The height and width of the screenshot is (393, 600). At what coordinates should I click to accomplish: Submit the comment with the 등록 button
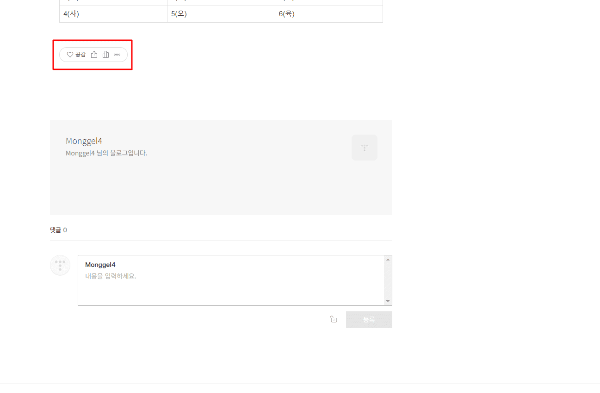369,320
